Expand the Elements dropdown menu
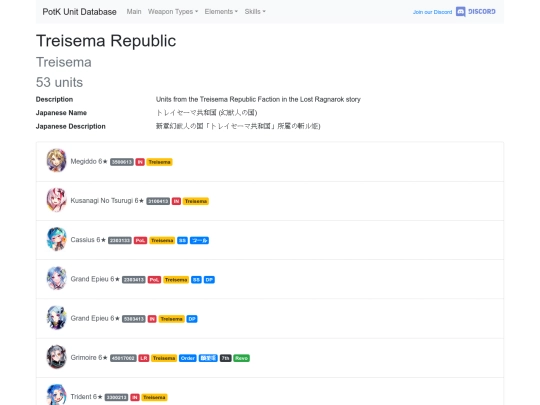Screen dimensions: 540x405 [221, 12]
